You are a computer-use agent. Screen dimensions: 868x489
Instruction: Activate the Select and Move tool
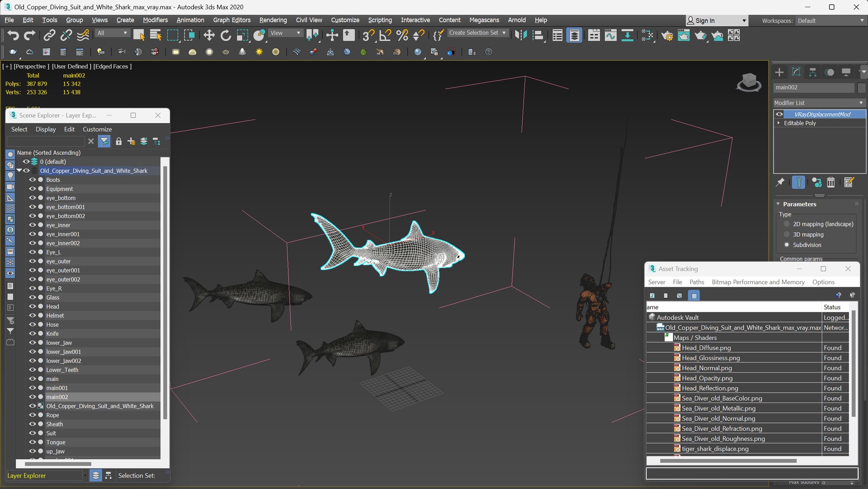[209, 35]
